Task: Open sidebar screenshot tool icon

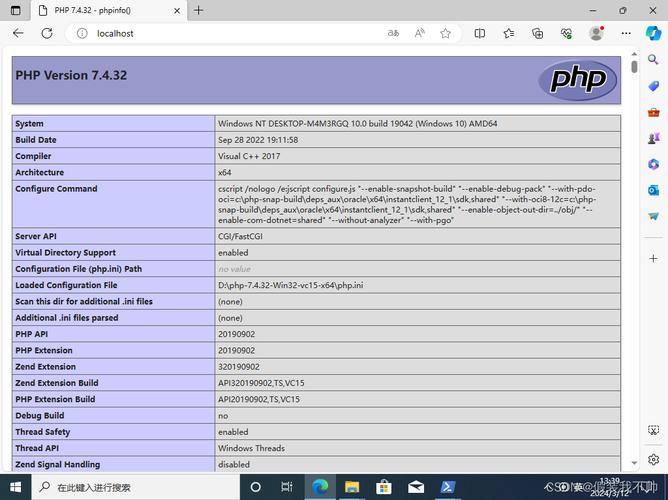Action: point(653,430)
